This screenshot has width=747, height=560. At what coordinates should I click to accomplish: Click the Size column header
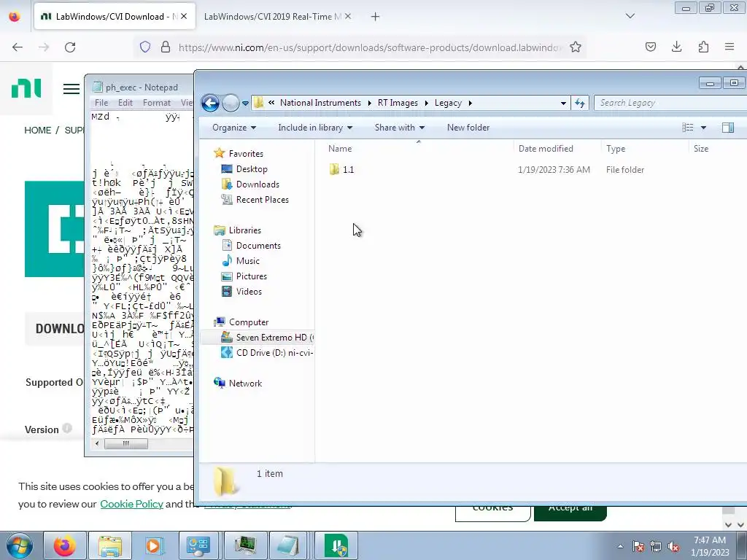pos(701,149)
